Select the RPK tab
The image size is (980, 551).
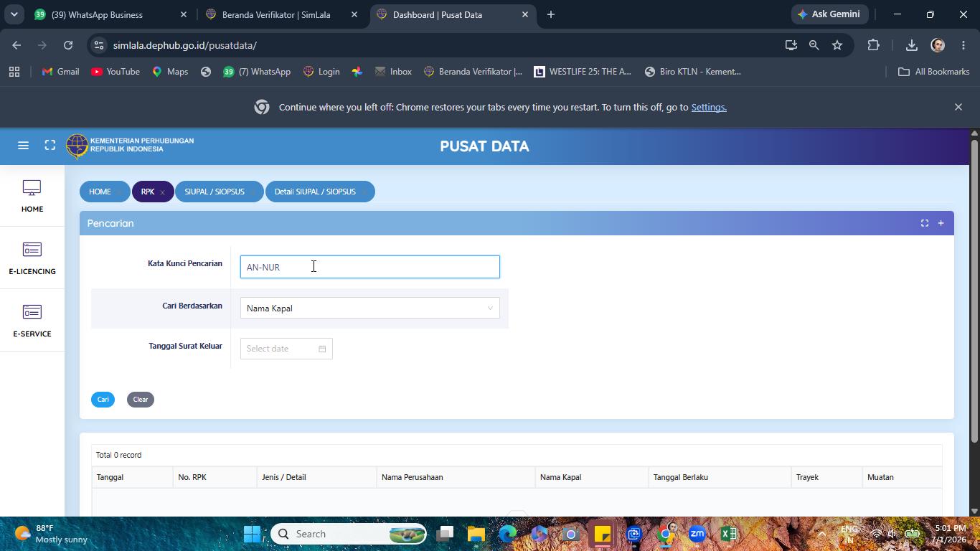pyautogui.click(x=148, y=192)
